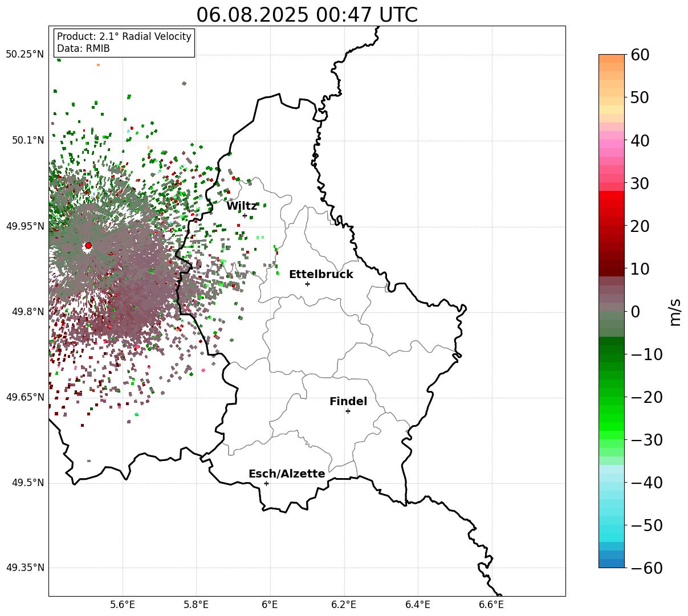
Task: Click the Product: 2.1° Radial Velocity text
Action: [124, 36]
